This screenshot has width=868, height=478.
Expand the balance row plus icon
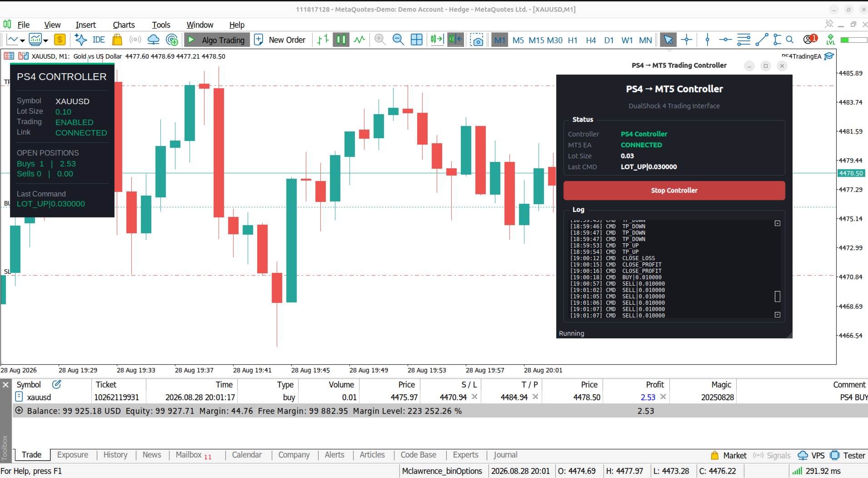click(x=19, y=410)
